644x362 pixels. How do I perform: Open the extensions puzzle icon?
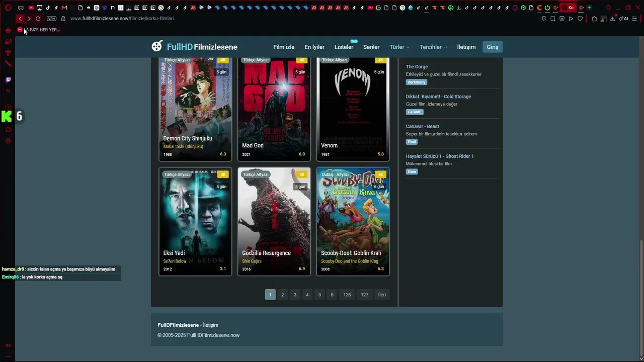[x=594, y=19]
